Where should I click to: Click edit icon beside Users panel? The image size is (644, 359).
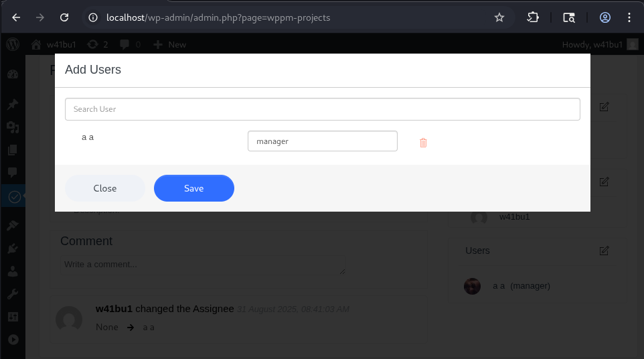pyautogui.click(x=604, y=250)
